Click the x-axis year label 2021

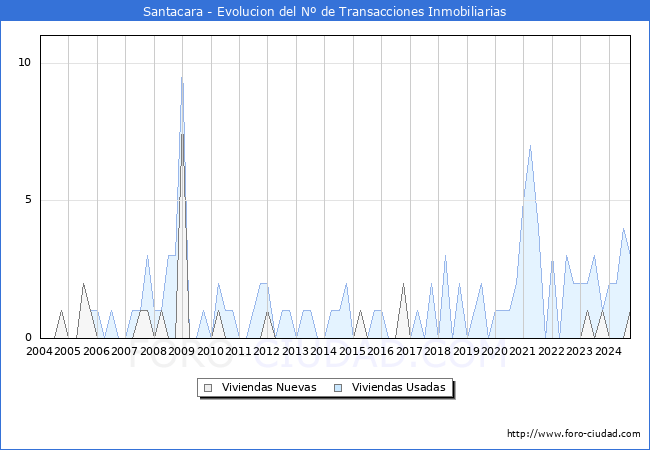[x=523, y=351]
